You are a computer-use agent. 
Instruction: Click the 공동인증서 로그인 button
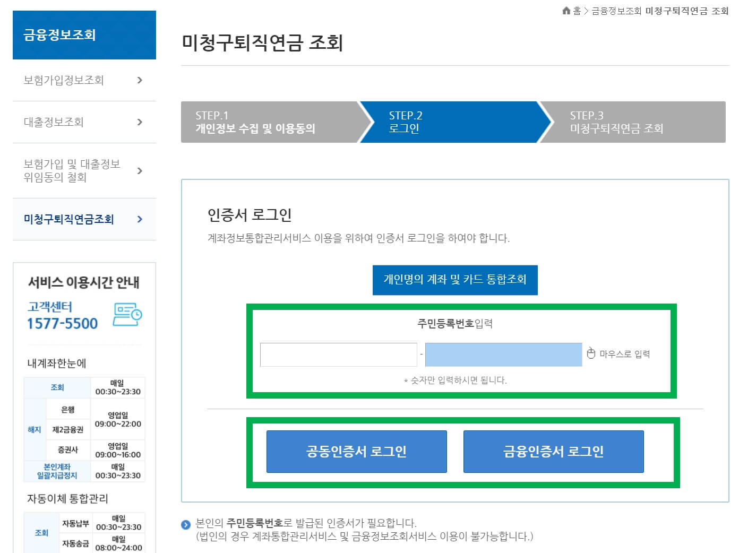pyautogui.click(x=356, y=452)
